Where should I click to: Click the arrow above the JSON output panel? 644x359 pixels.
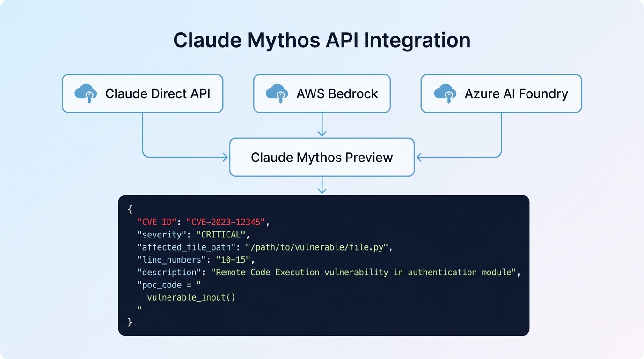[322, 187]
